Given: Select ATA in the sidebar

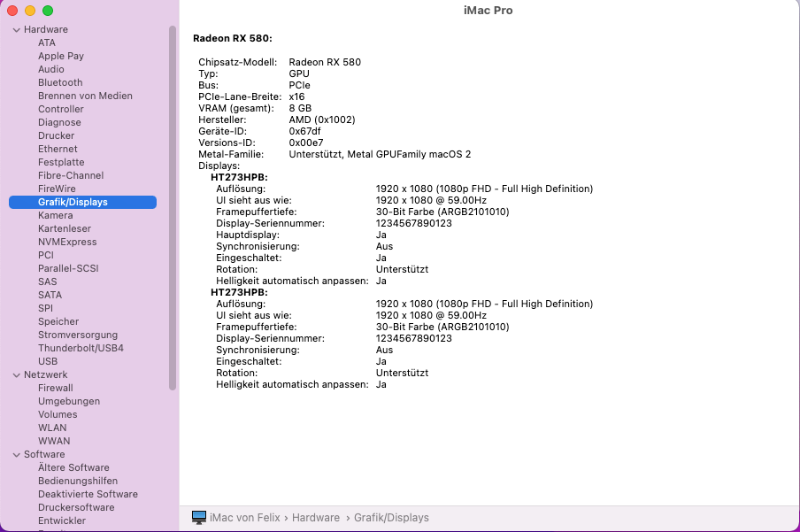Looking at the screenshot, I should pyautogui.click(x=46, y=42).
